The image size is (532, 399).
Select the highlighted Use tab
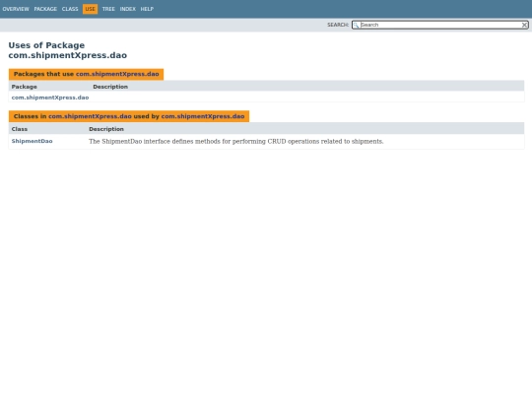tap(90, 9)
